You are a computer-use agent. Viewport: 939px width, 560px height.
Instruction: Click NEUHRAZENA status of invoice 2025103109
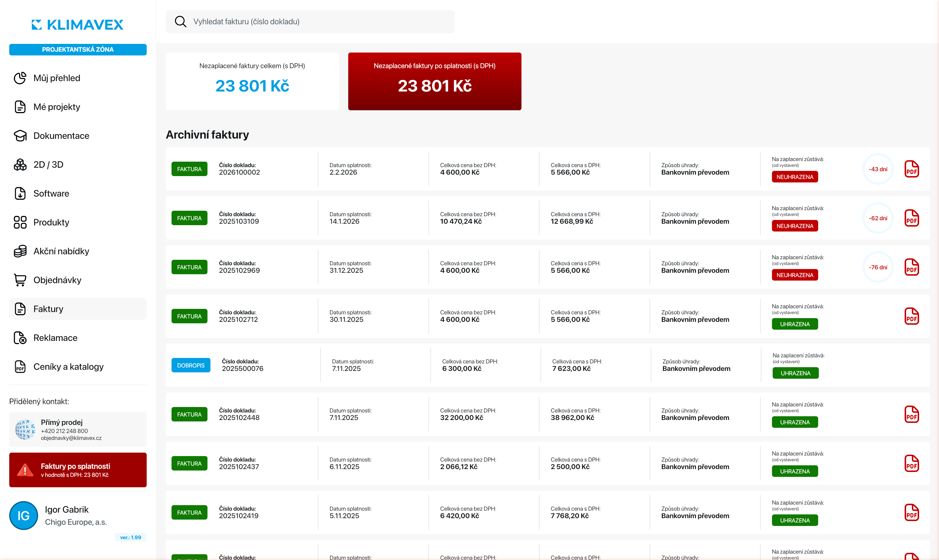coord(795,226)
